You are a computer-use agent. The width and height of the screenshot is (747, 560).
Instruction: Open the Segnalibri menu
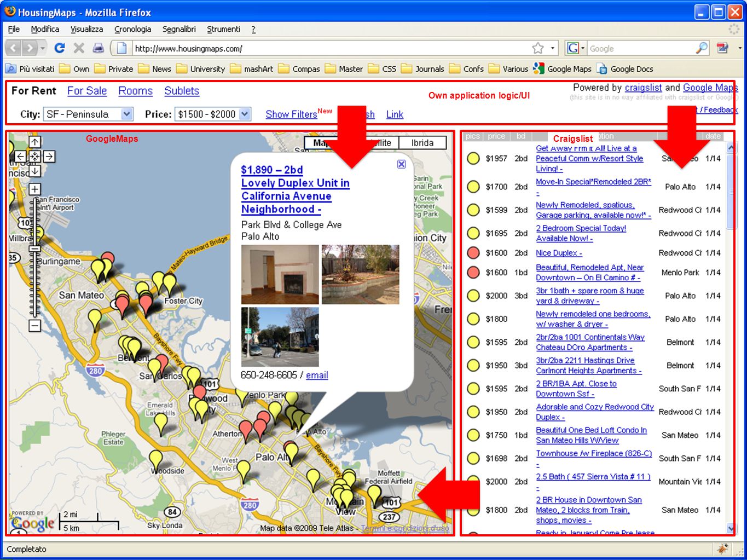click(x=179, y=29)
